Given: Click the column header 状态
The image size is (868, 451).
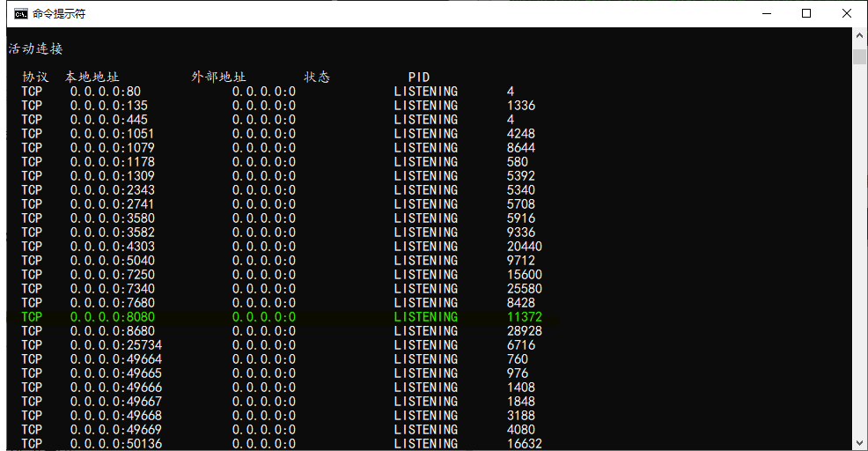Looking at the screenshot, I should coord(317,77).
